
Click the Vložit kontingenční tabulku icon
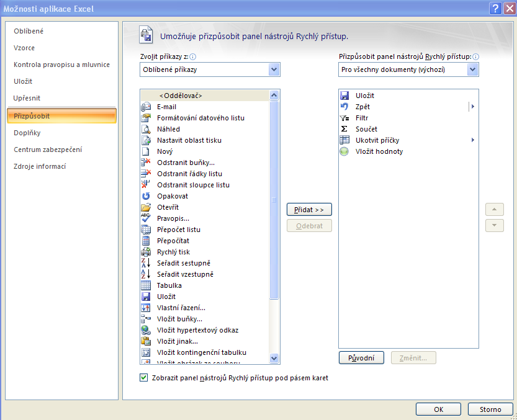point(146,353)
